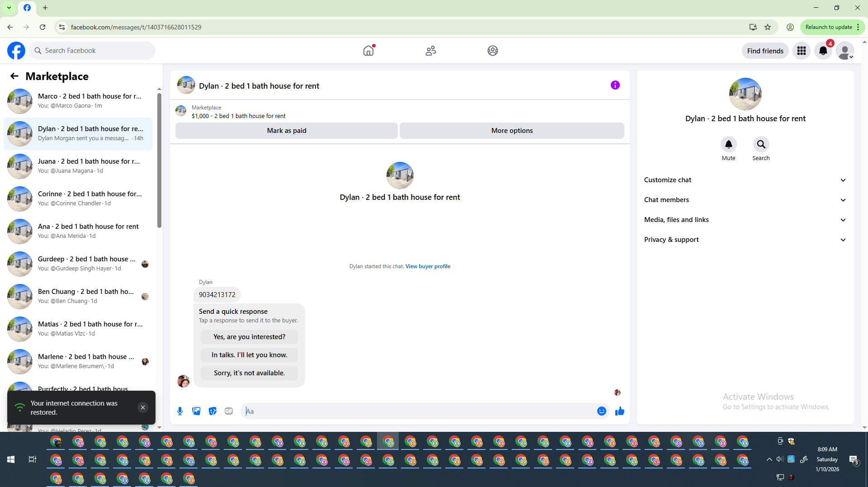The height and width of the screenshot is (487, 868).
Task: Click More options
Action: 512,131
